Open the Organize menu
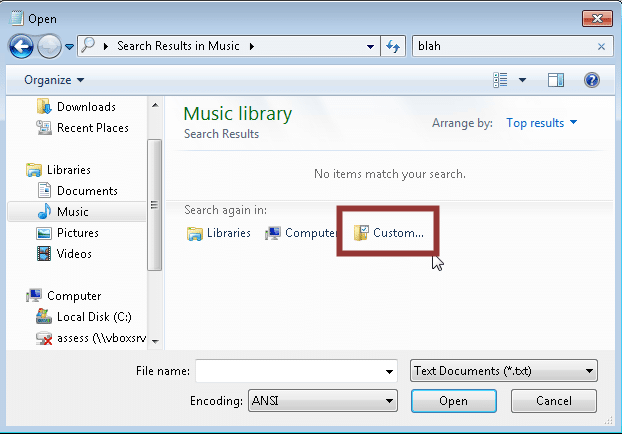622x434 pixels. tap(55, 80)
